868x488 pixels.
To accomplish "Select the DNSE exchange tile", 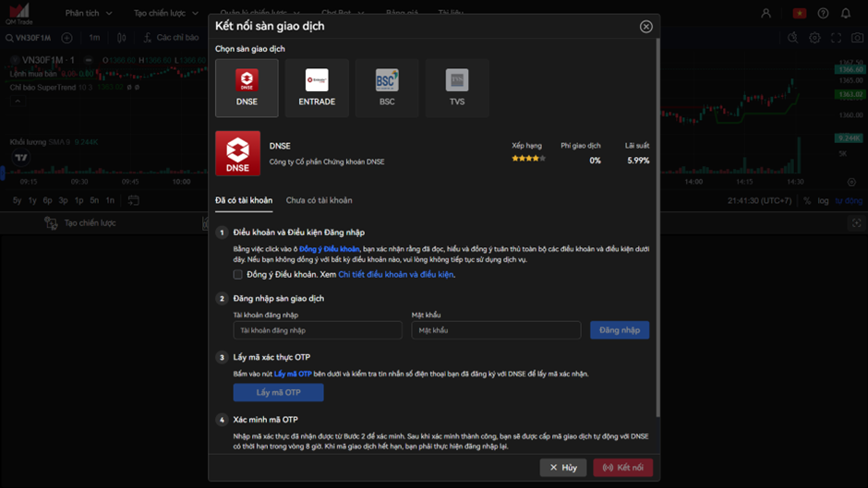I will (247, 88).
